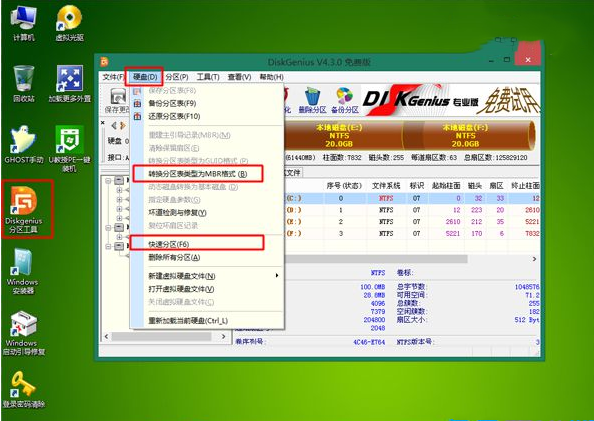Open the 查看(V) menu

click(239, 77)
